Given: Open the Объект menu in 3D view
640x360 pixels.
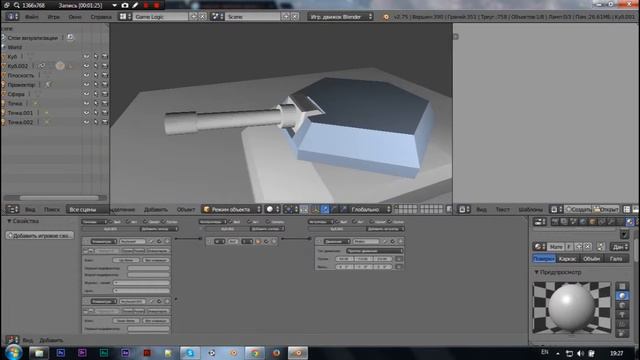Looking at the screenshot, I should pos(186,209).
